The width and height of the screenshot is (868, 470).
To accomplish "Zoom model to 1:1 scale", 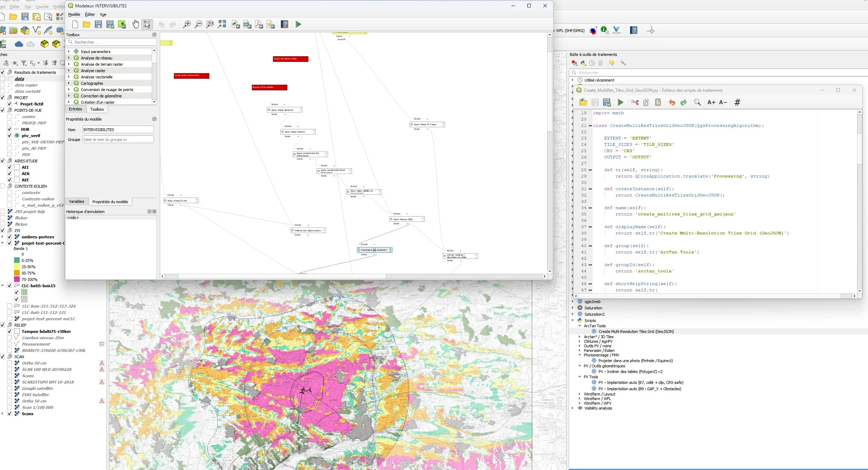I will pos(210,24).
